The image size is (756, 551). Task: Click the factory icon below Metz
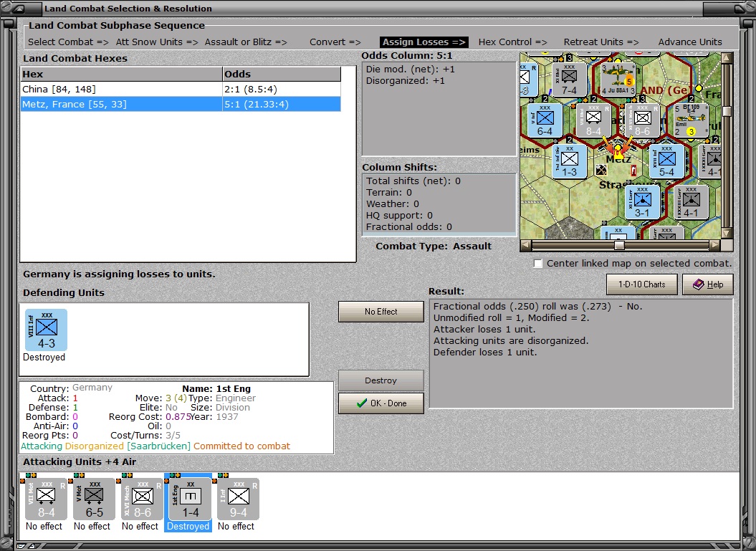coord(601,170)
